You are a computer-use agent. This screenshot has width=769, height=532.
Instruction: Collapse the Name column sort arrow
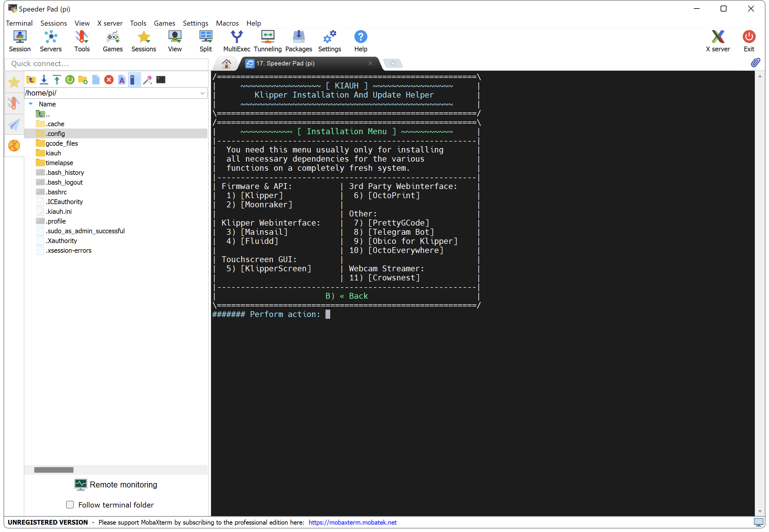point(31,104)
